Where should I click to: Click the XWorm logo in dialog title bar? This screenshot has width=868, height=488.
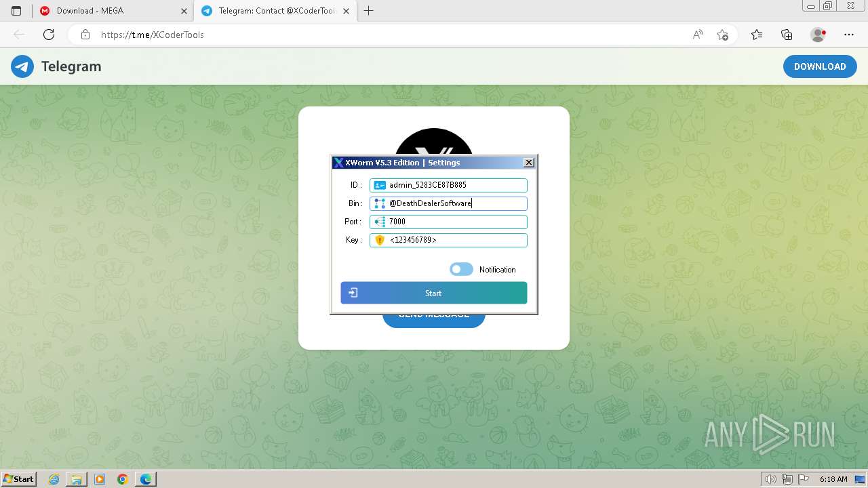click(338, 163)
